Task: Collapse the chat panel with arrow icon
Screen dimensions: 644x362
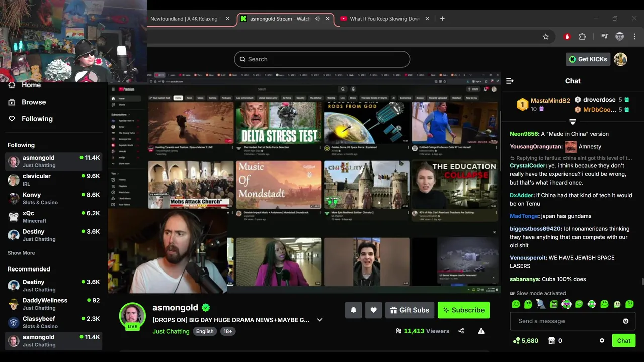Action: (x=510, y=81)
